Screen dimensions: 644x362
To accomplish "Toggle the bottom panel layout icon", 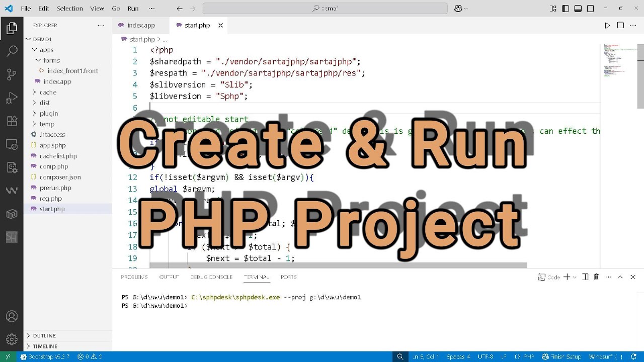I will [x=578, y=9].
